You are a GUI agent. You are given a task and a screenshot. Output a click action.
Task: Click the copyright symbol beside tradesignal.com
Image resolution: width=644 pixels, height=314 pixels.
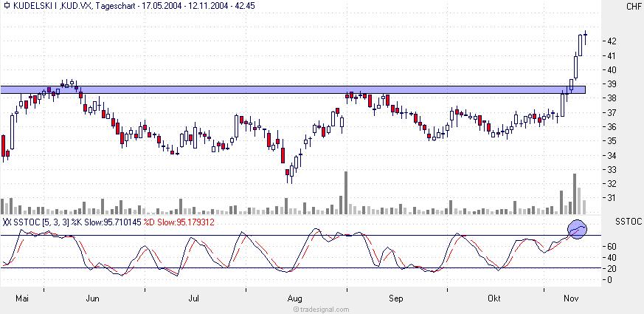click(296, 310)
